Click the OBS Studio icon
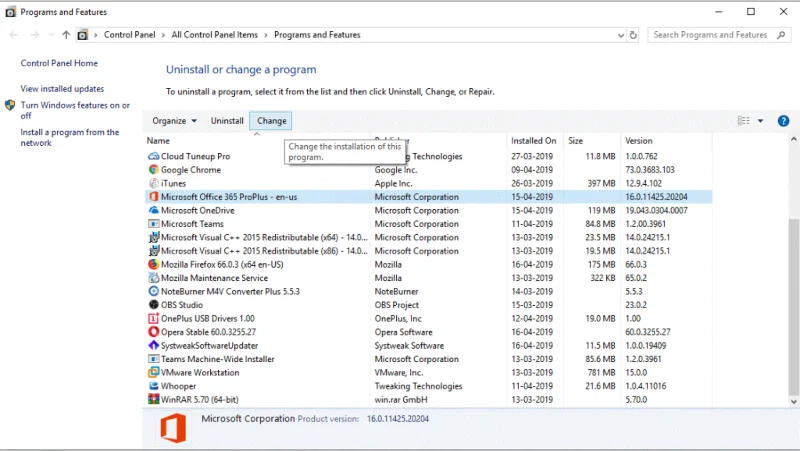This screenshot has height=451, width=800. [153, 305]
